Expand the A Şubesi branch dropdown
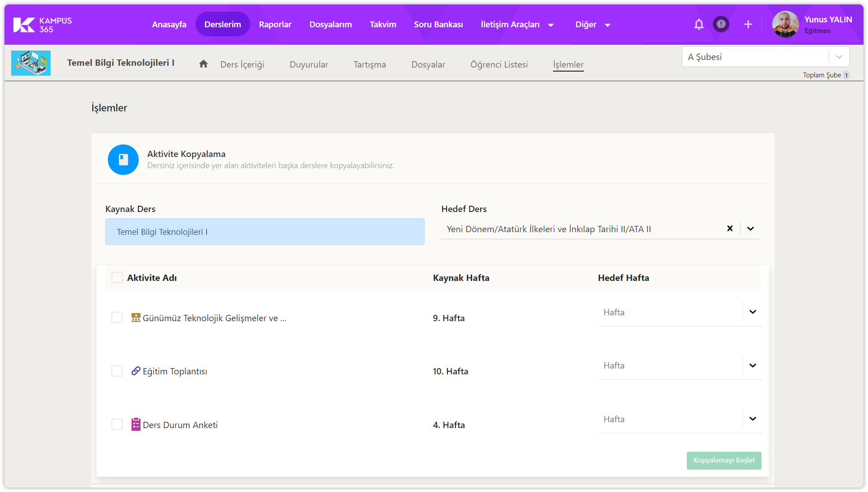This screenshot has height=492, width=868. point(839,57)
